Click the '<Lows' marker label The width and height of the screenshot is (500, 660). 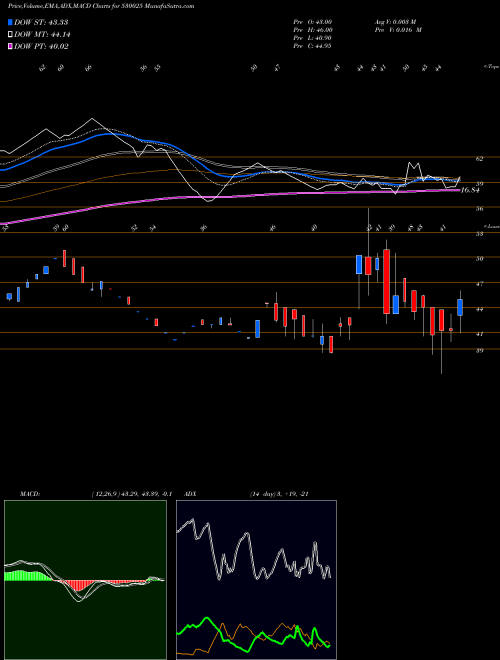pyautogui.click(x=492, y=226)
